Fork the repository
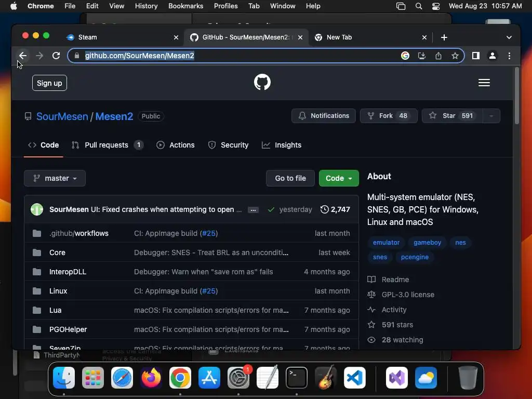 pos(389,116)
